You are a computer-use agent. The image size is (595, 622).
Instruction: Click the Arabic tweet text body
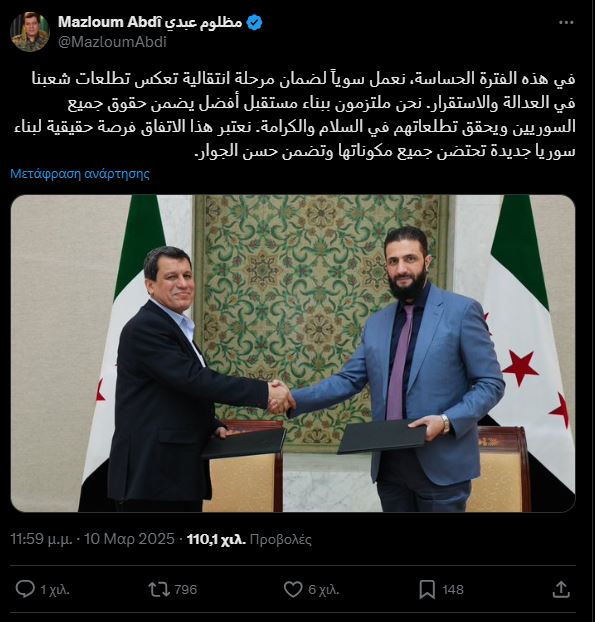pos(294,115)
